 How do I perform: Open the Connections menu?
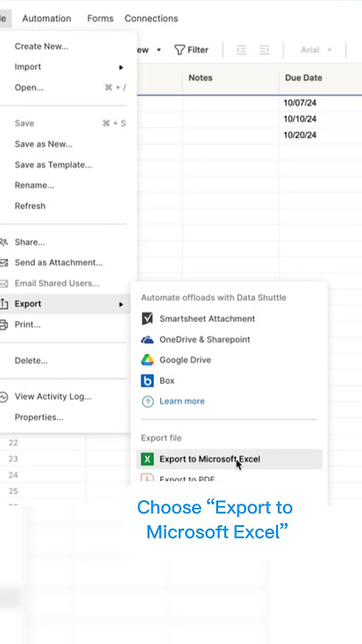coord(151,19)
